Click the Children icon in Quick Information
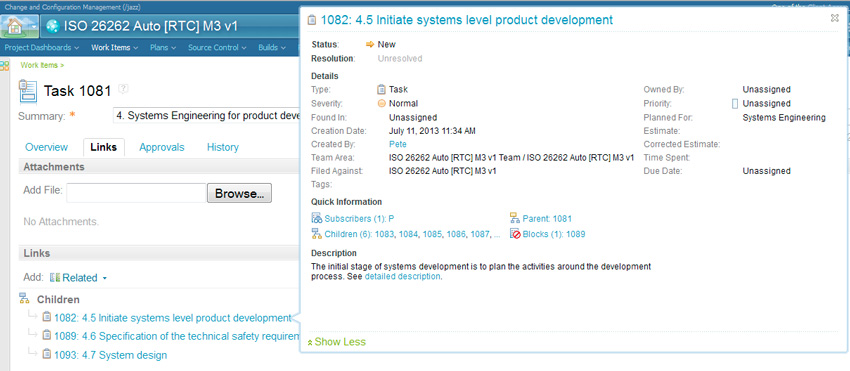This screenshot has width=850, height=371. point(317,234)
